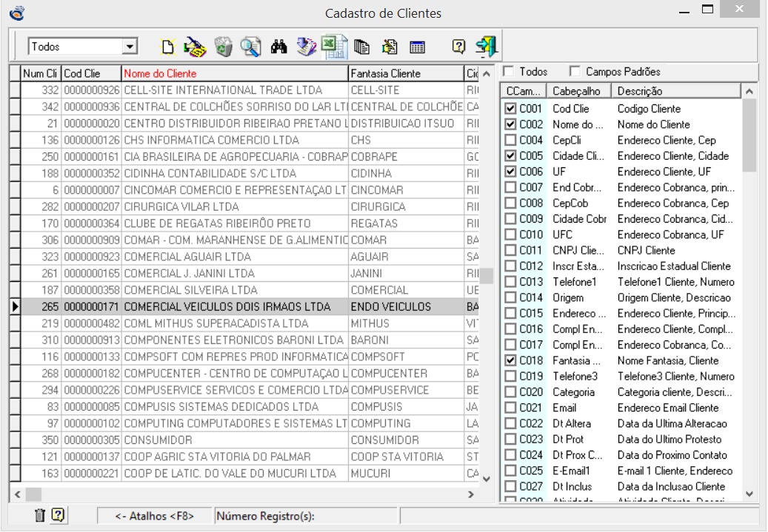Click the Atalhos <F8> button
768x532 pixels.
pos(155,516)
